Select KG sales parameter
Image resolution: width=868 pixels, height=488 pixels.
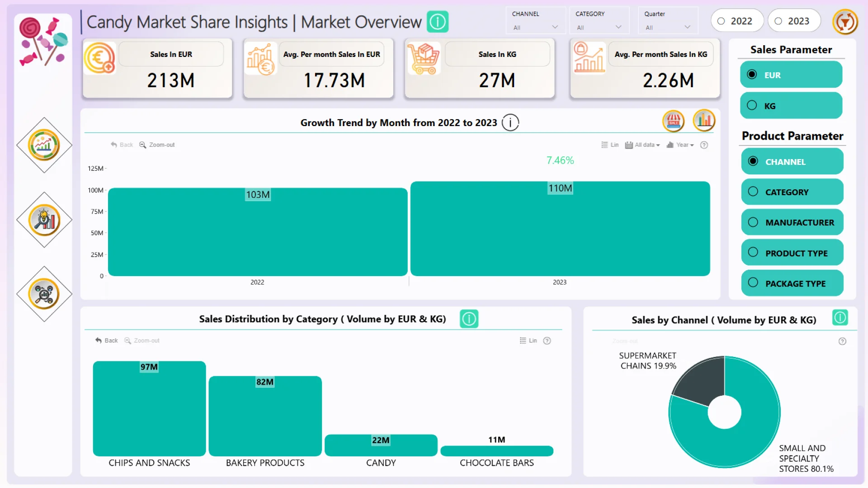tap(791, 106)
